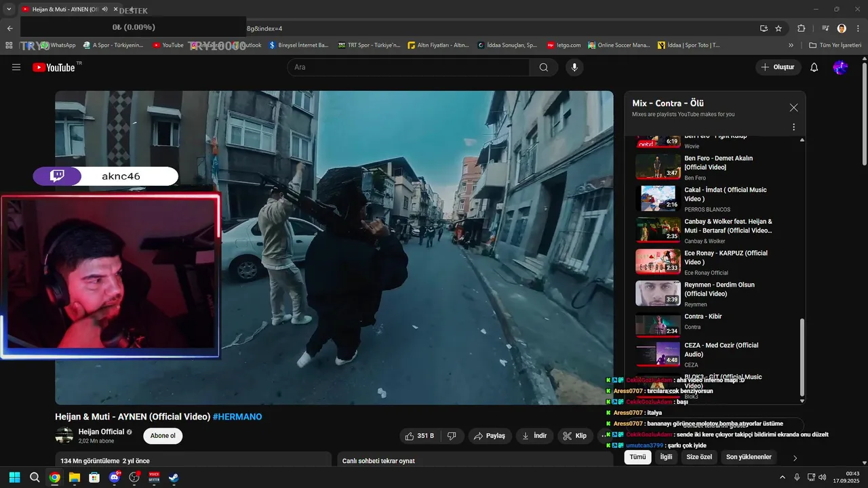The height and width of the screenshot is (488, 868).
Task: Select the Son yüklenenler filter chip
Action: pos(749,457)
